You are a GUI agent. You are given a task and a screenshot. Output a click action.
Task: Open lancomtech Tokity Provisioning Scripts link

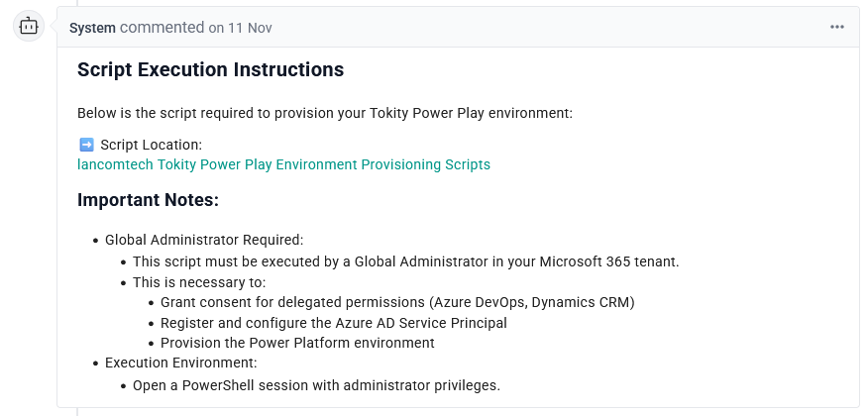tap(283, 164)
